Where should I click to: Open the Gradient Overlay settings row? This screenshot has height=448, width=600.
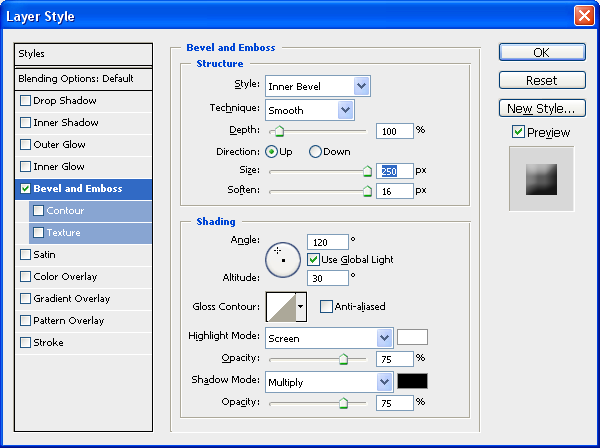83,298
